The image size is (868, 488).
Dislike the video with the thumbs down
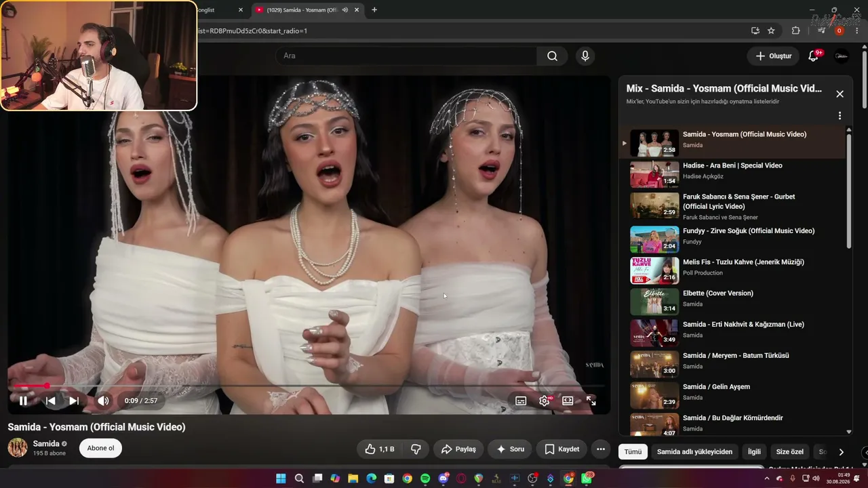[416, 449]
